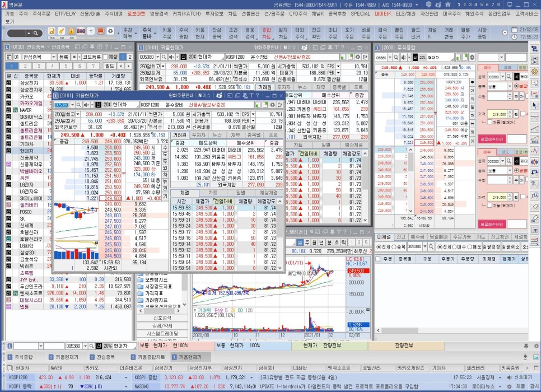Switch to 잔고 tab in order panel
The width and height of the screenshot is (541, 392).
coord(400,237)
